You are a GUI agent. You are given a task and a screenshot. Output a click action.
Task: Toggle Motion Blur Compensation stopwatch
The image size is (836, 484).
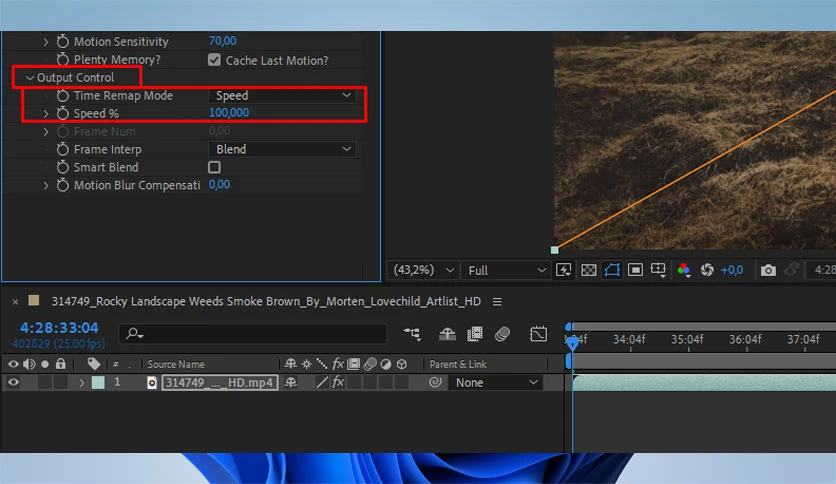coord(62,185)
